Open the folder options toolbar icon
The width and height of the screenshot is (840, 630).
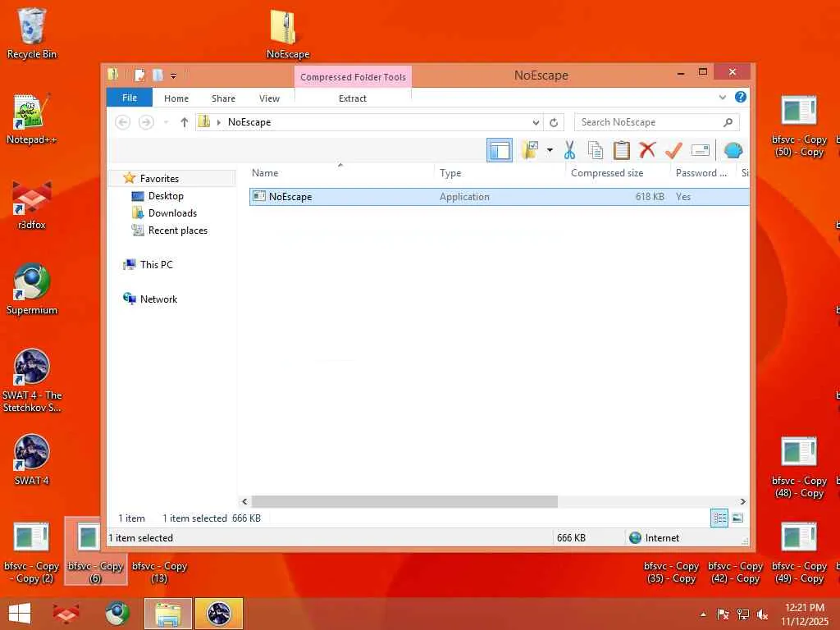point(530,150)
